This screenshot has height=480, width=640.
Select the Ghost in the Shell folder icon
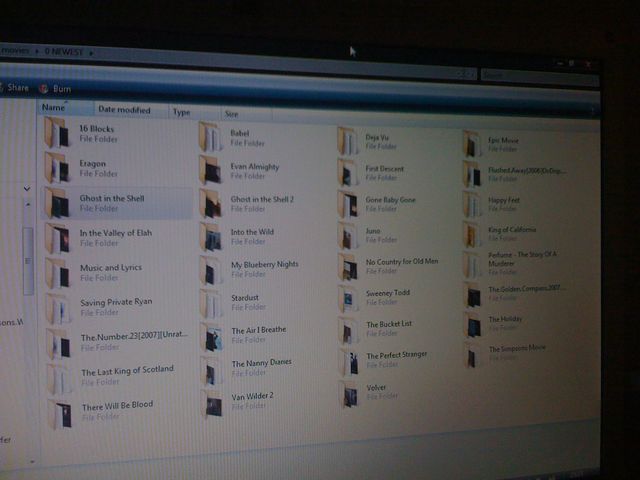coord(57,203)
